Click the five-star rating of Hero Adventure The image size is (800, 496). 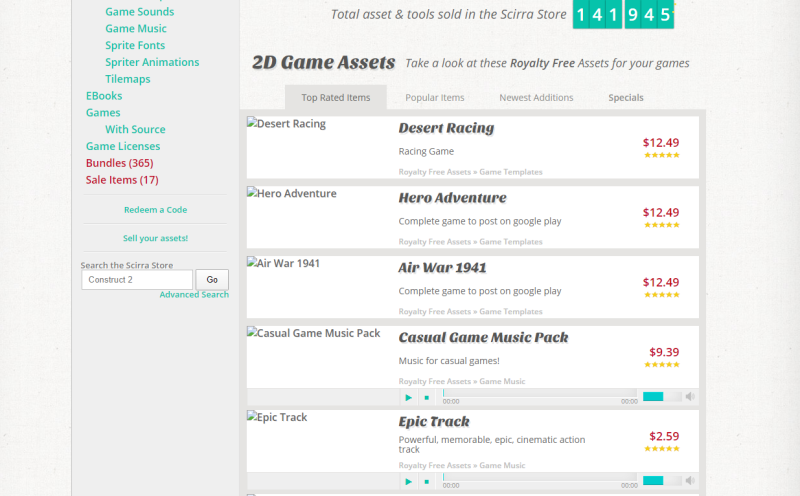(662, 225)
